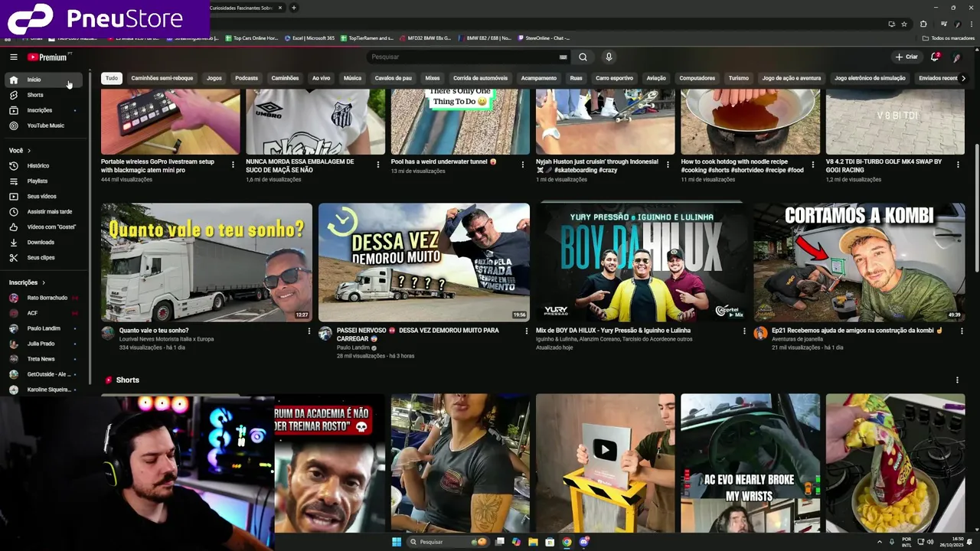Play AC EVO NEARLY BROKE MY WRISTS short
Viewport: 980px width, 551px height.
point(750,463)
